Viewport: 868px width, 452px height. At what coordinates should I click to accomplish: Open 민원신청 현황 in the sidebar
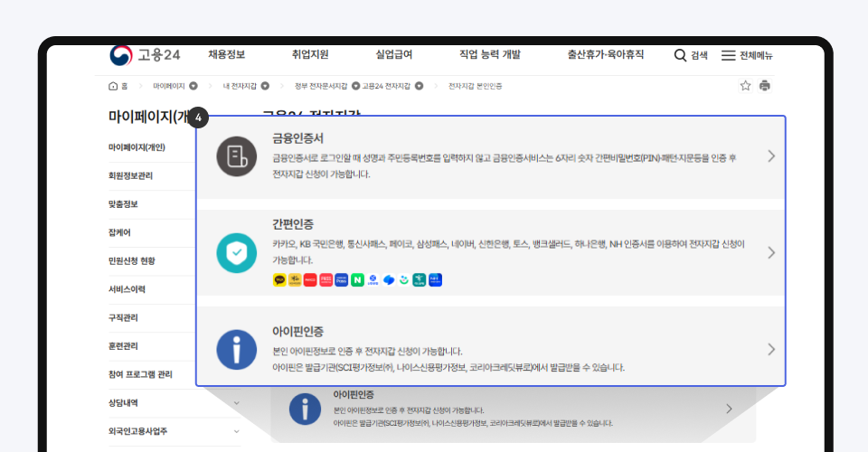132,261
